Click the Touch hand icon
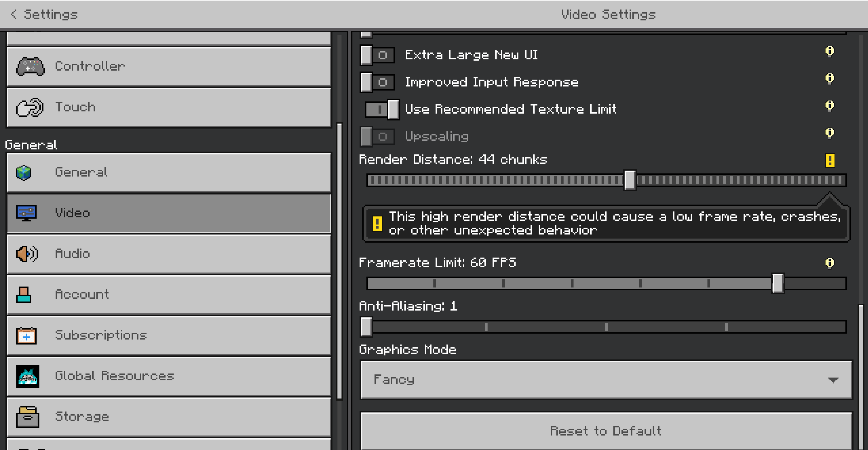The height and width of the screenshot is (450, 868). pos(30,108)
